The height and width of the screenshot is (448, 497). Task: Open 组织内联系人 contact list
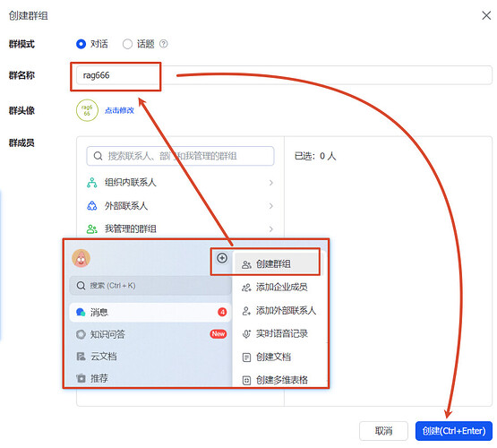tap(180, 183)
